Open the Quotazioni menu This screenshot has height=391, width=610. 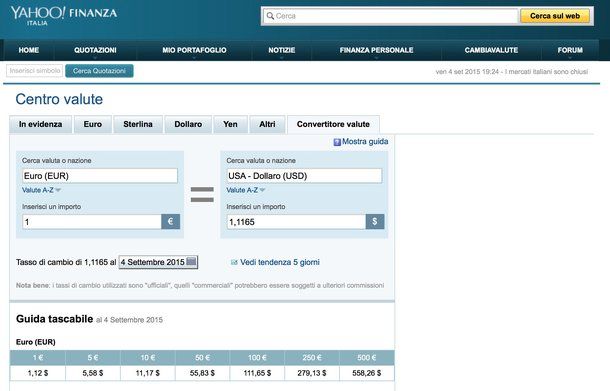[95, 50]
